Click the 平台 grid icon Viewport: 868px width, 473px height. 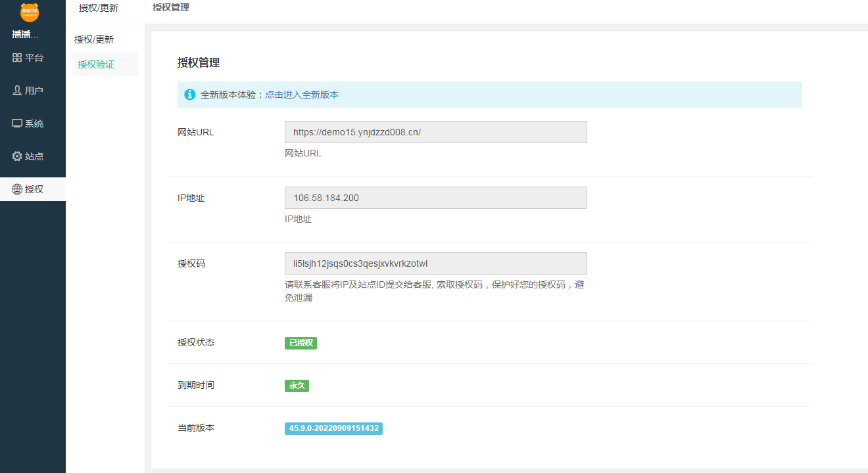17,58
